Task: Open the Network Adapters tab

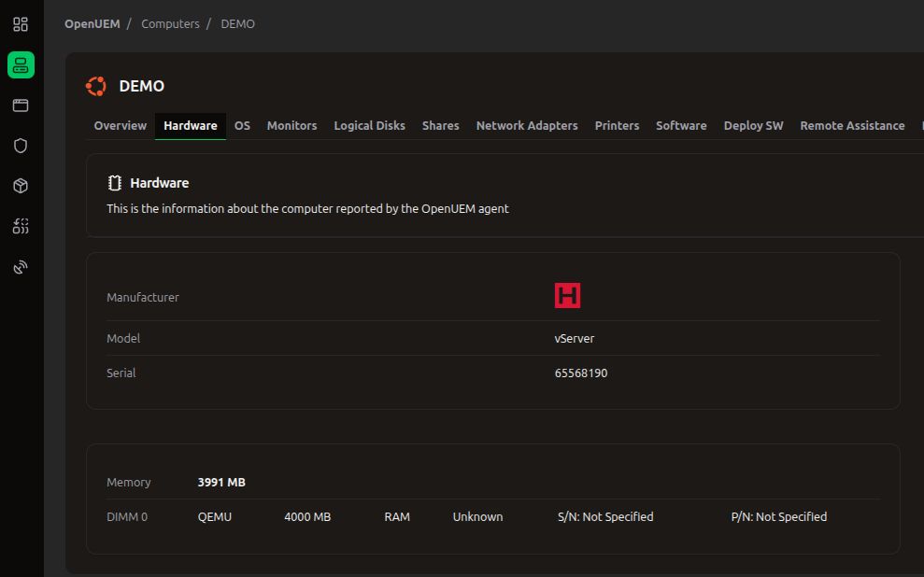Action: pos(527,125)
